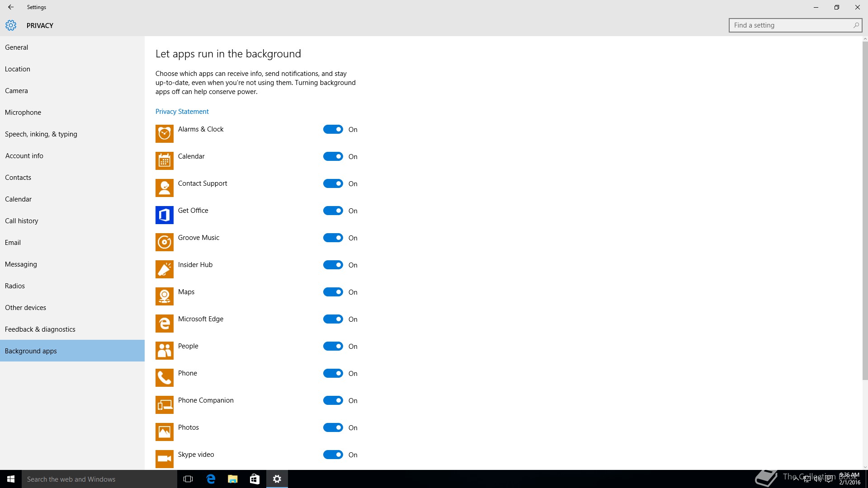Image resolution: width=868 pixels, height=488 pixels.
Task: Open File Explorer from the taskbar
Action: pyautogui.click(x=232, y=479)
